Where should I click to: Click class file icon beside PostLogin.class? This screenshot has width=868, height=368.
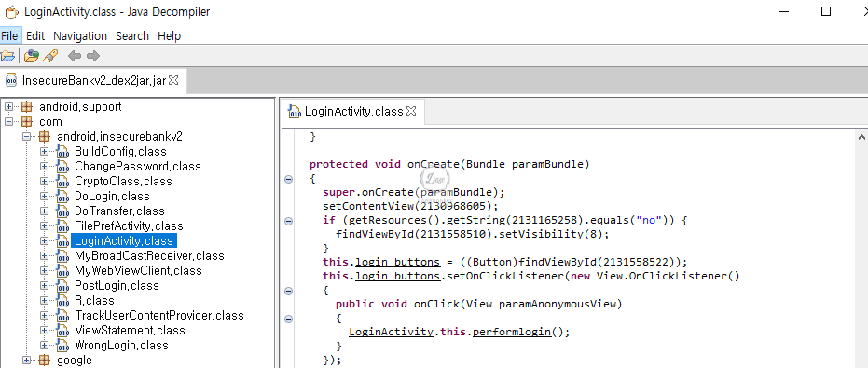(62, 286)
